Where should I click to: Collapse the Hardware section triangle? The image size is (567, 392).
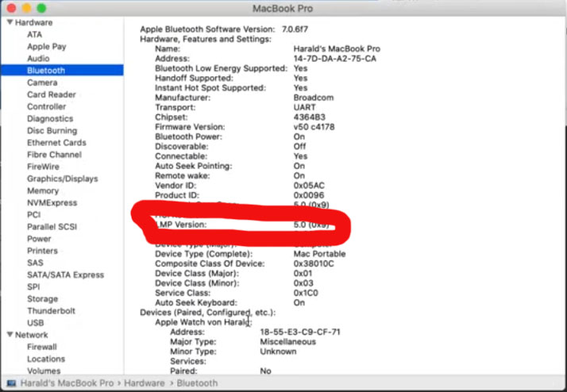coord(10,22)
